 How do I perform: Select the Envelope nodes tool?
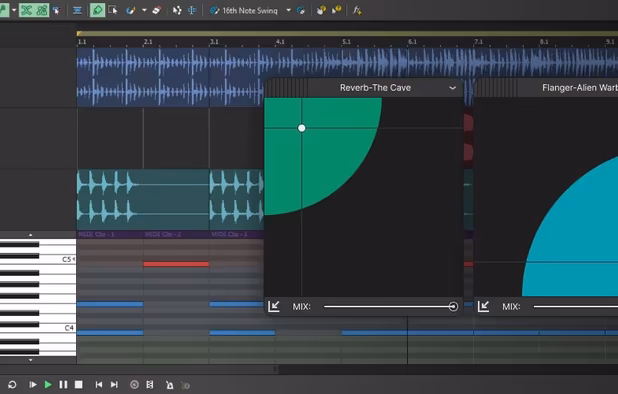pyautogui.click(x=177, y=10)
